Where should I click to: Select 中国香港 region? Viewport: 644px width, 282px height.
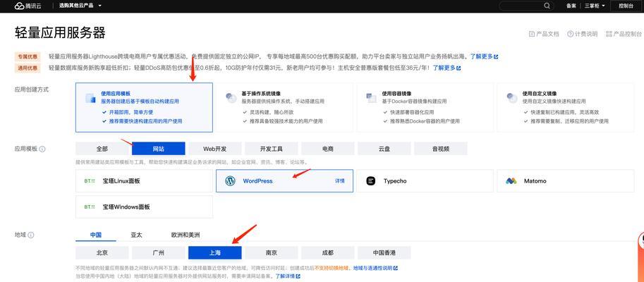[x=384, y=253]
